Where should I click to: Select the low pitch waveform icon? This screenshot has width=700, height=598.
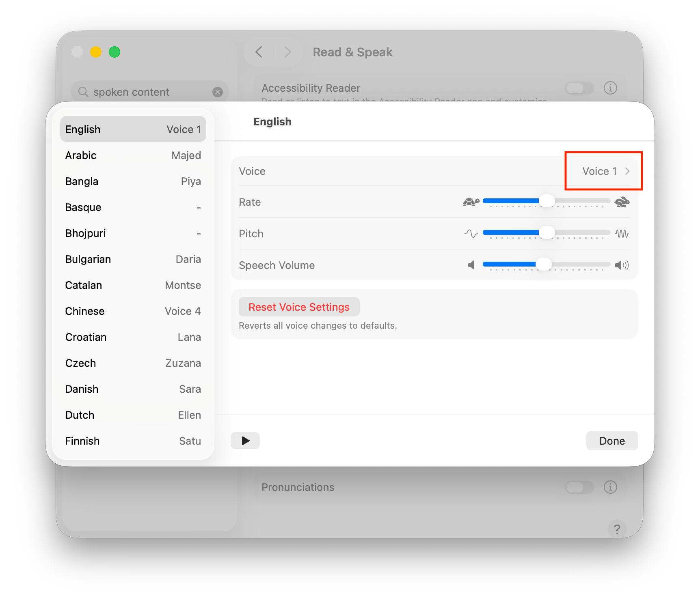pyautogui.click(x=471, y=233)
